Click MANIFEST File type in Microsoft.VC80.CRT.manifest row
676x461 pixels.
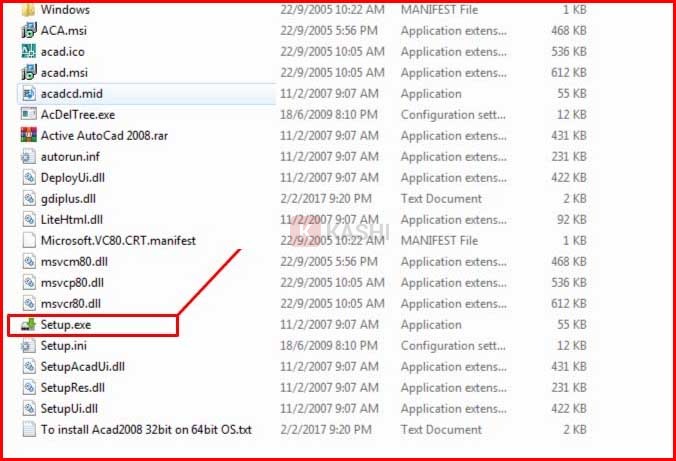click(x=439, y=241)
